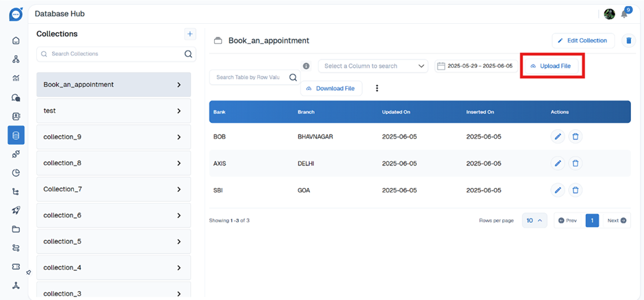Open the Select a Column to search dropdown

[373, 66]
